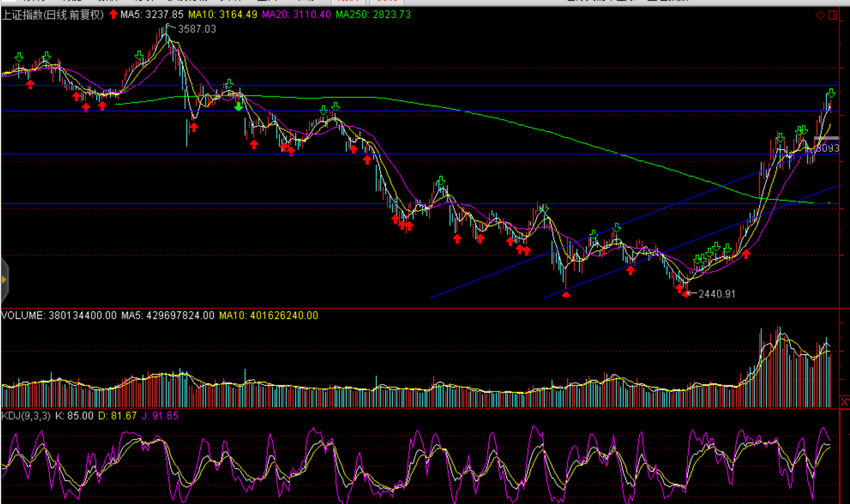Click the X1 scale button beside the volume panel
The width and height of the screenshot is (850, 504).
(844, 402)
